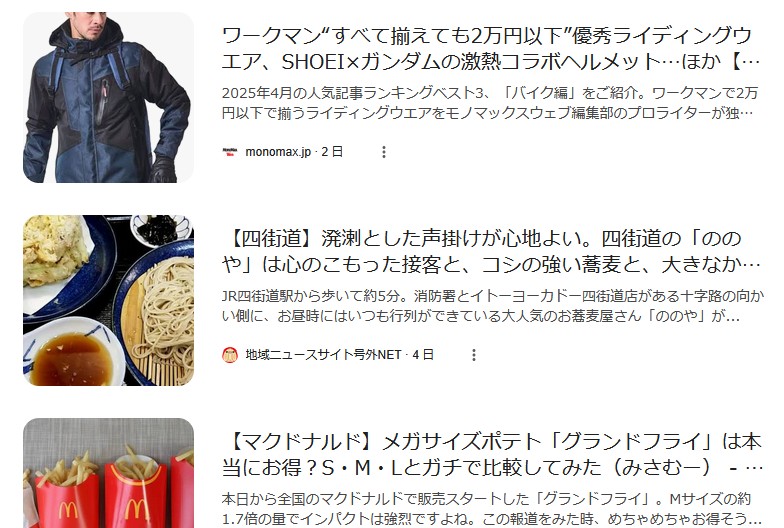The height and width of the screenshot is (528, 784).
Task: Open the McDonald's fries thumbnail
Action: coord(108,473)
